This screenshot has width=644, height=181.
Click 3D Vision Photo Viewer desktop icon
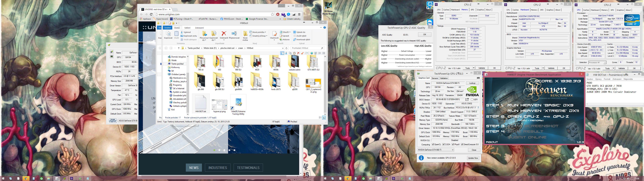328,8
